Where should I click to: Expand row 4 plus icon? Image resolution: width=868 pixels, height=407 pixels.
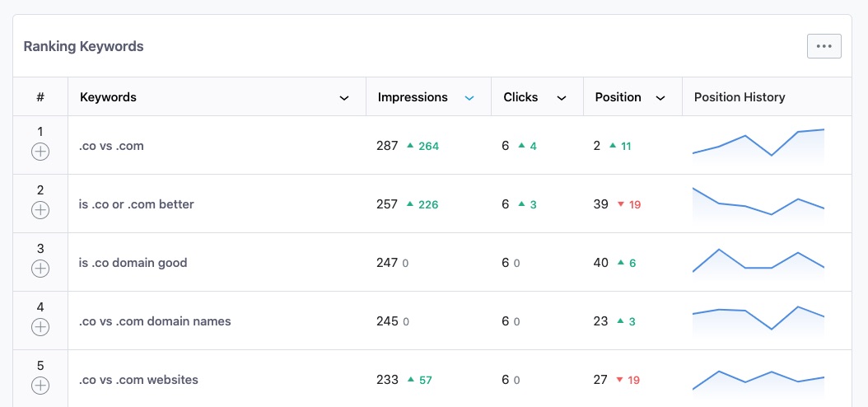pos(40,327)
